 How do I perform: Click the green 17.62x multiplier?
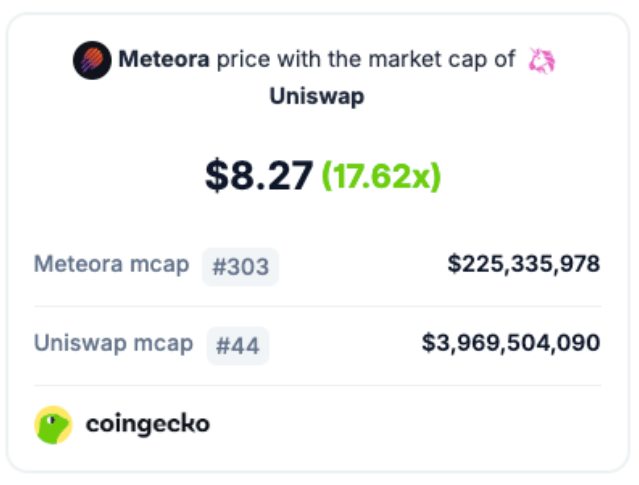[x=381, y=177]
